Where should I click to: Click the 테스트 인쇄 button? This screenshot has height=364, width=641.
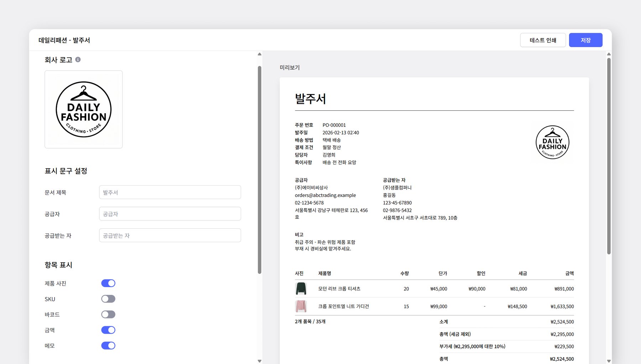(543, 40)
